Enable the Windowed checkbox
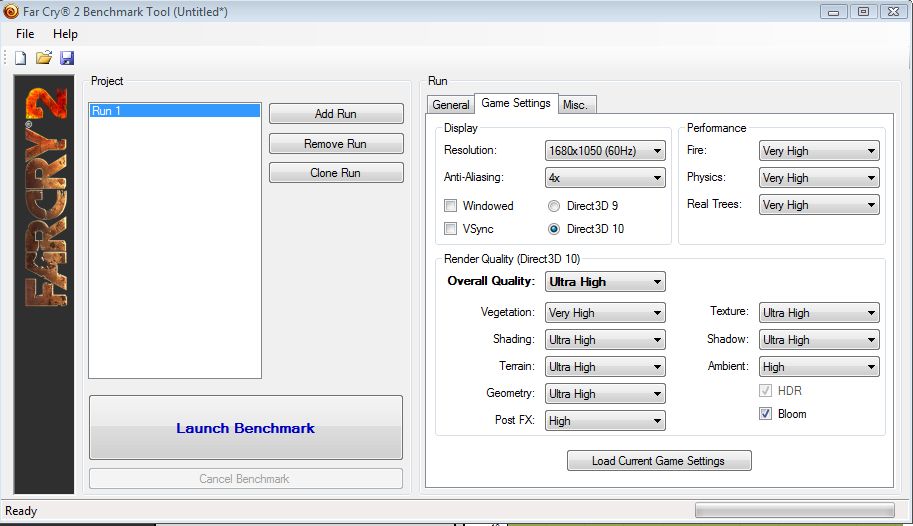The width and height of the screenshot is (913, 526). 450,206
